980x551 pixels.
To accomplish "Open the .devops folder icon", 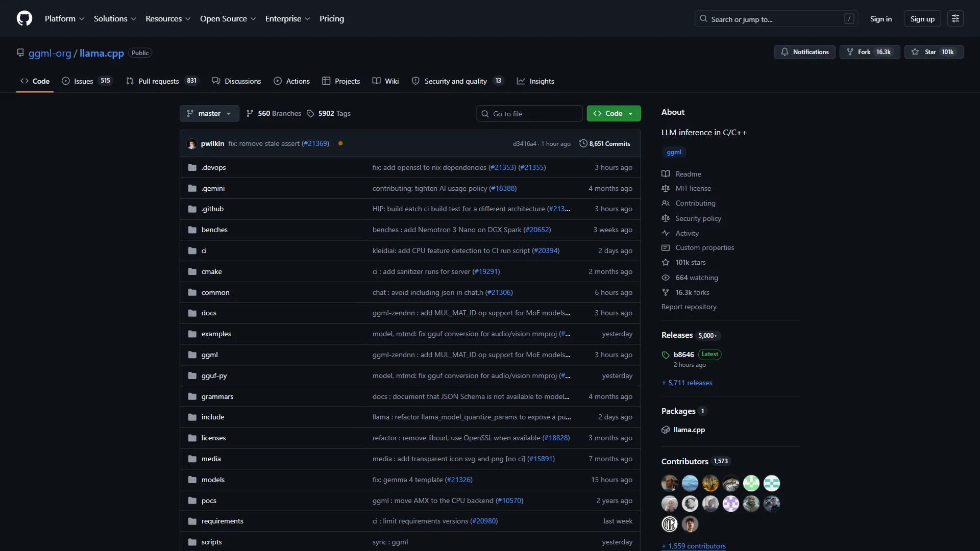I will pos(192,167).
